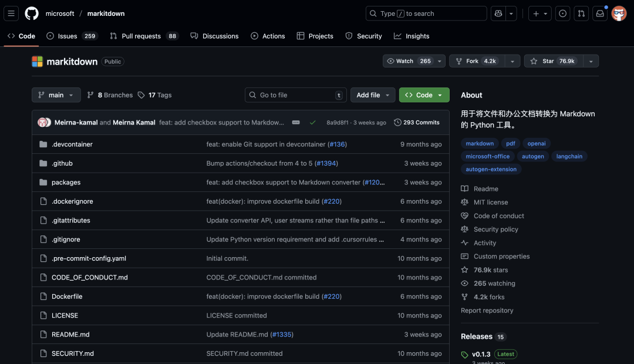
Task: Switch to the Issues tab
Action: pos(72,36)
